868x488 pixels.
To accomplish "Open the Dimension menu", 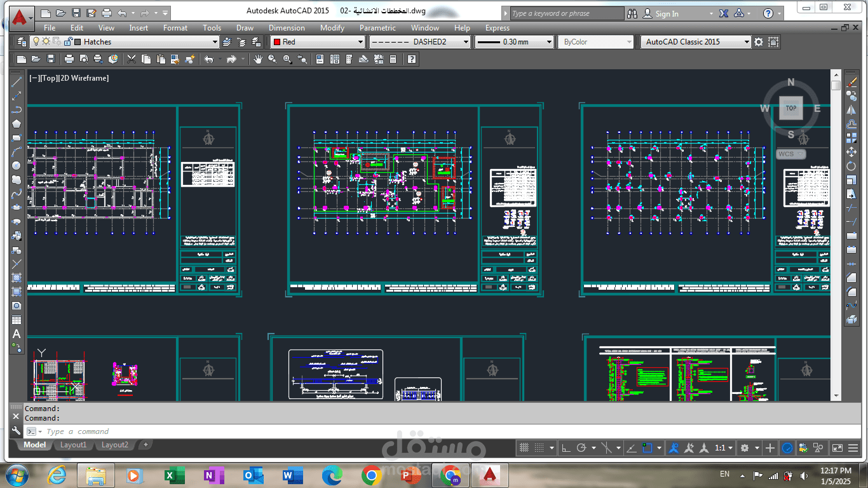I will [x=287, y=28].
